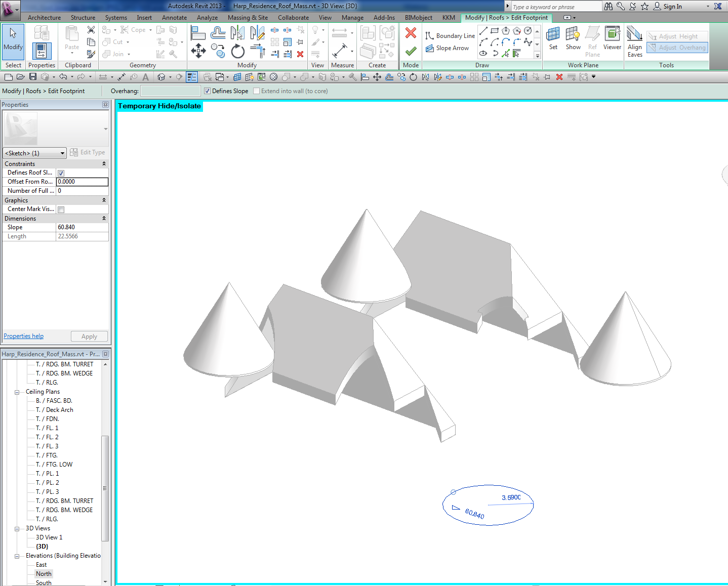
Task: Enable the Center Mark Visible checkbox
Action: tap(61, 210)
